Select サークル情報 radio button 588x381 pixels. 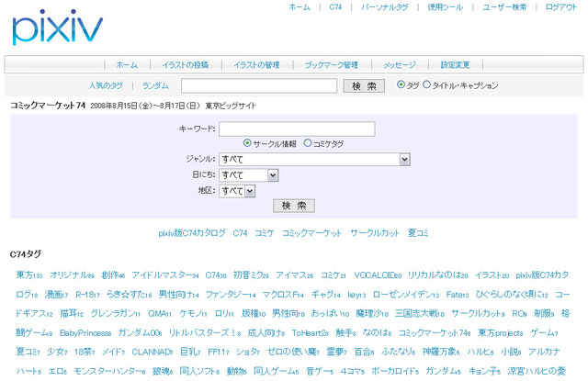[247, 143]
